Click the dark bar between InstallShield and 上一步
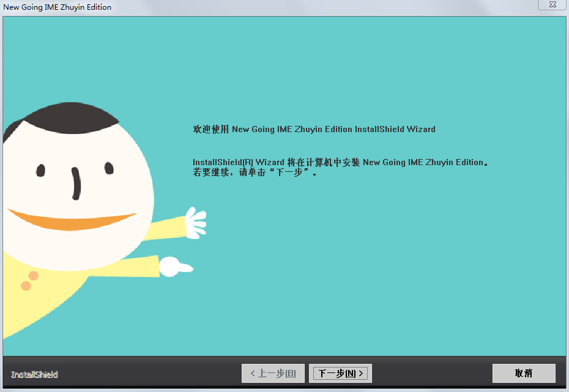Screen dimensions: 569x392 [x=149, y=374]
